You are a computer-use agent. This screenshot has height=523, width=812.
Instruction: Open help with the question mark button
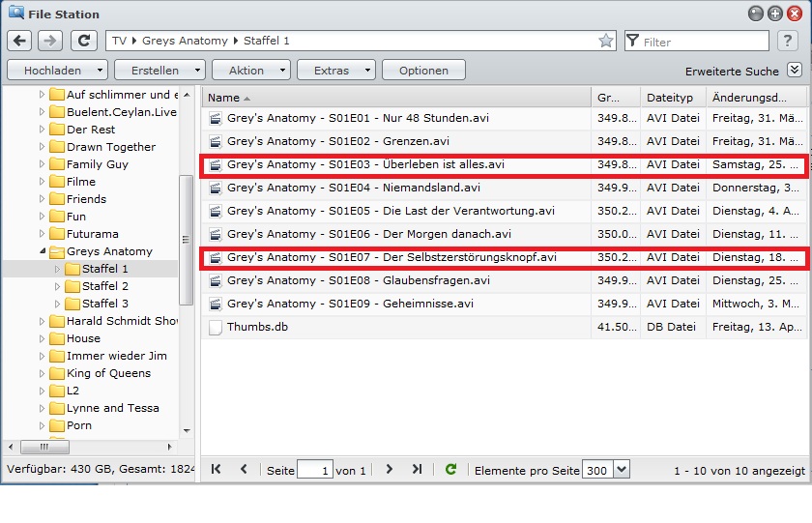click(x=788, y=41)
